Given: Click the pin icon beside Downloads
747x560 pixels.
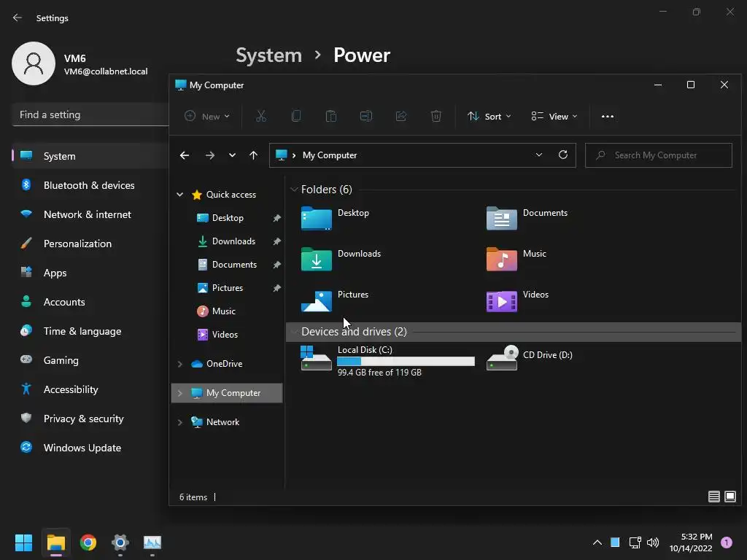Looking at the screenshot, I should pos(276,241).
